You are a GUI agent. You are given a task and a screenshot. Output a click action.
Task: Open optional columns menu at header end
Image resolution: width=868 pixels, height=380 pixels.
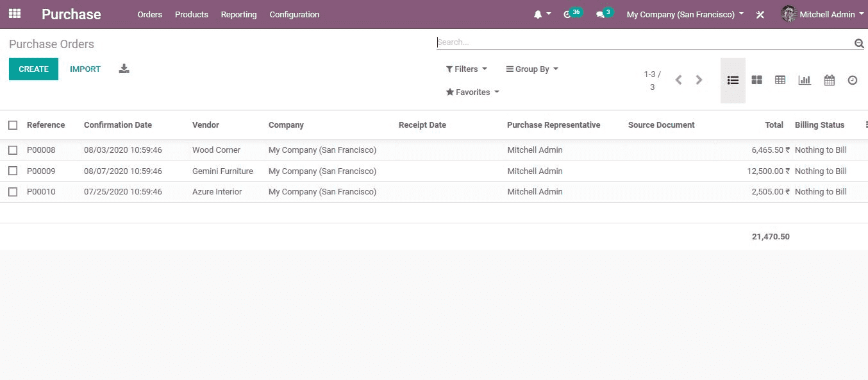[x=866, y=125]
